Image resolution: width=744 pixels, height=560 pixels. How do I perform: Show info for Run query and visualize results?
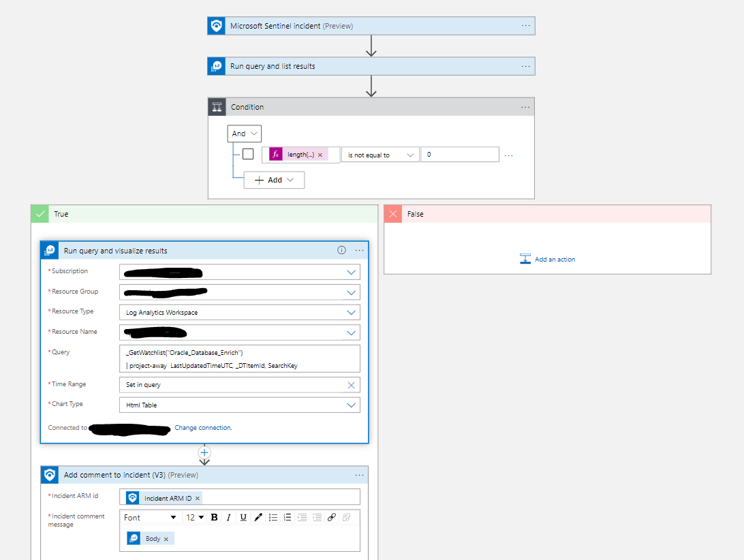click(341, 250)
